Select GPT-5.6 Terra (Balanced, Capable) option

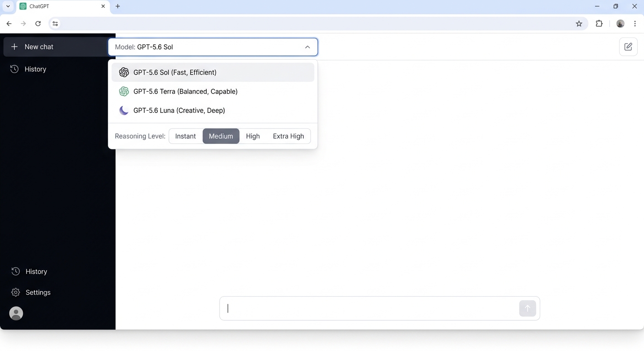point(213,91)
